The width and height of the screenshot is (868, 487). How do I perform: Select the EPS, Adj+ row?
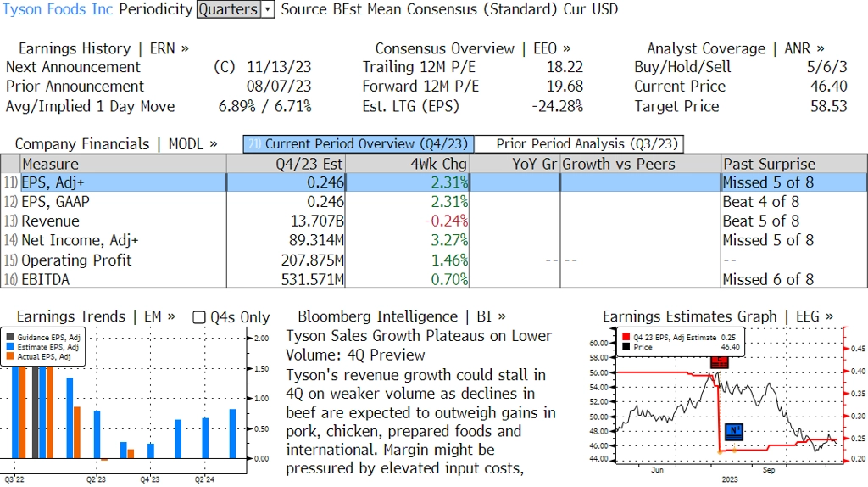[x=434, y=182]
